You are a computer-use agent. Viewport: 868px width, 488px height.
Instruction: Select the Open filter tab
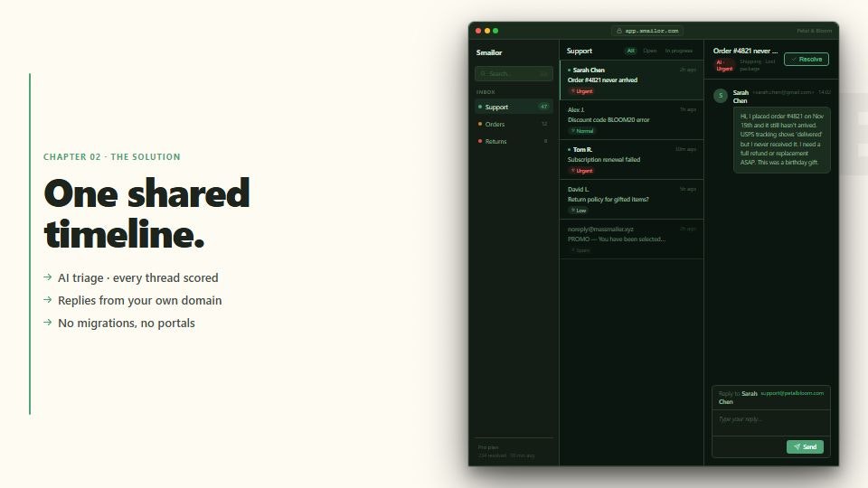pos(650,51)
